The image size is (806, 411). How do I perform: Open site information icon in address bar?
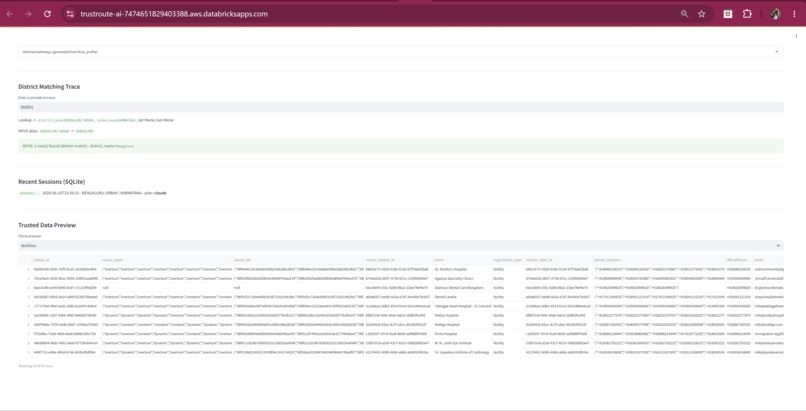point(70,14)
